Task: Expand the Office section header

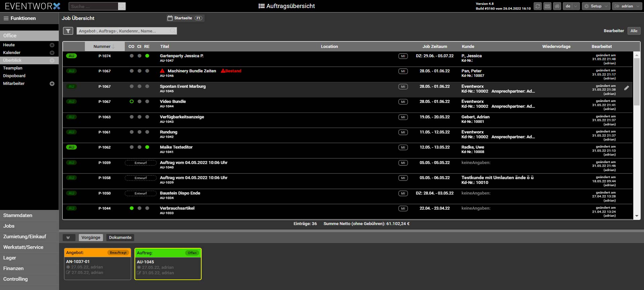Action: click(29, 35)
